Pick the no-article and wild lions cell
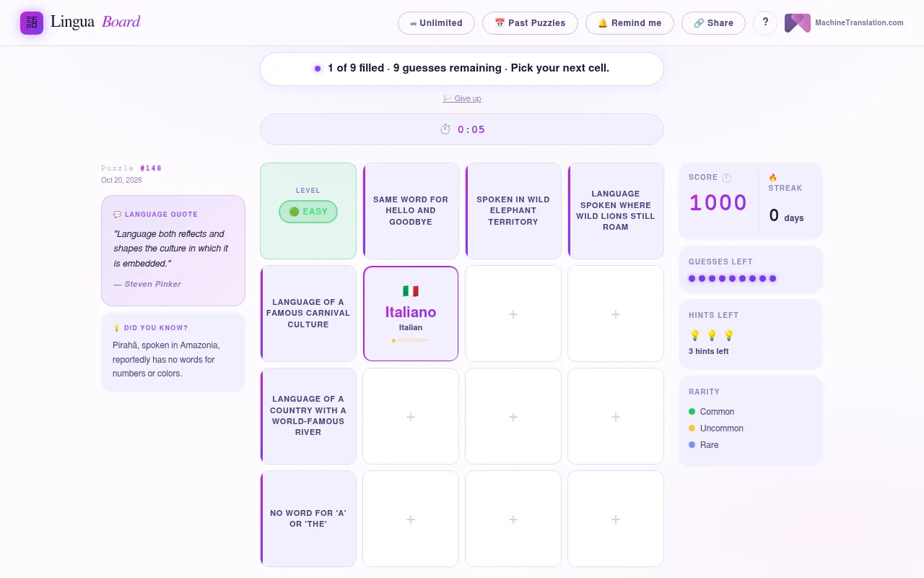The height and width of the screenshot is (578, 924). 616,519
